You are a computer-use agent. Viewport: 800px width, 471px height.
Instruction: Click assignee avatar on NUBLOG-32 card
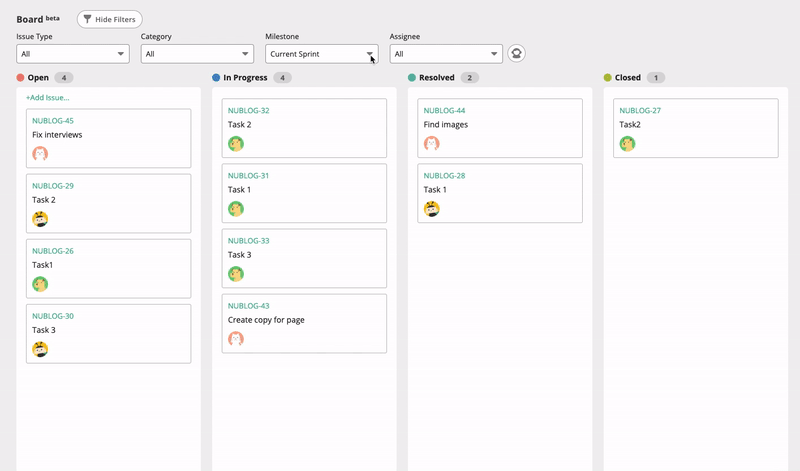point(236,143)
